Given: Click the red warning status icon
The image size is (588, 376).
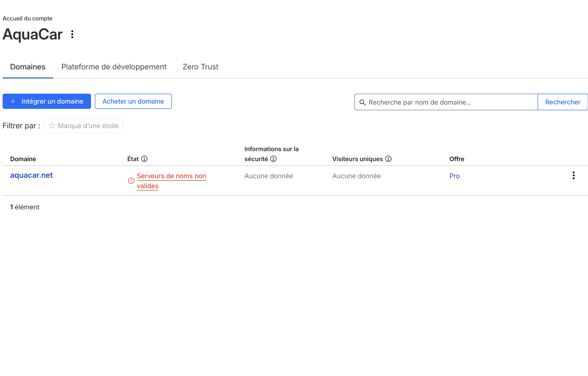Looking at the screenshot, I should tap(131, 181).
